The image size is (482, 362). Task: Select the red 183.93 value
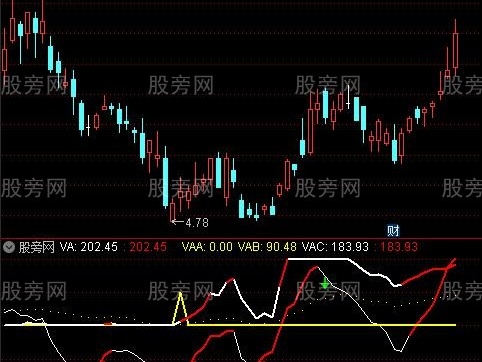[399, 247]
